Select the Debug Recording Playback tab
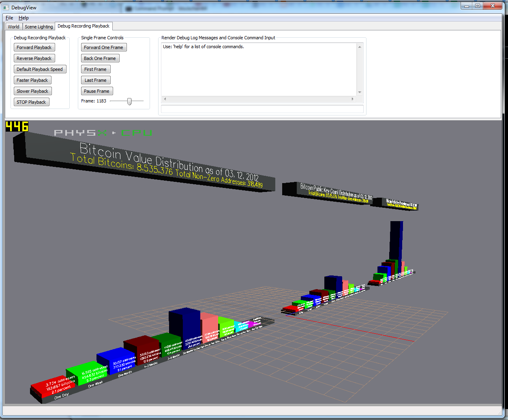Screen dimensions: 508x420 pyautogui.click(x=84, y=26)
